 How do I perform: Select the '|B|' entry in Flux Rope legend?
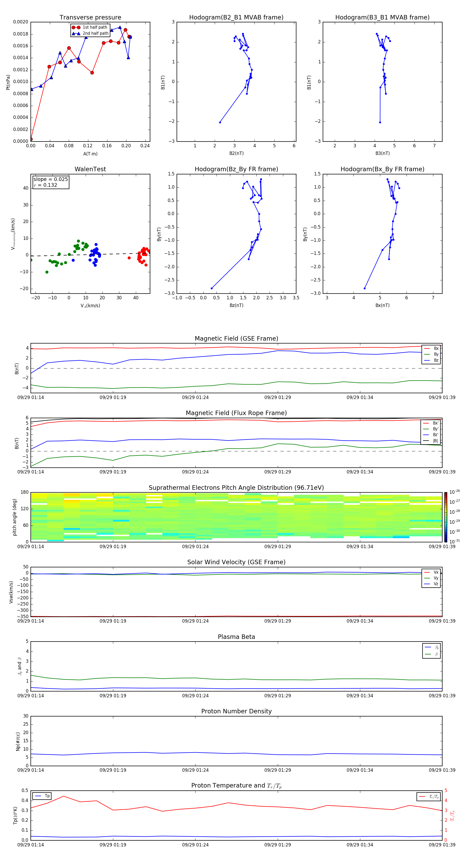pos(431,441)
